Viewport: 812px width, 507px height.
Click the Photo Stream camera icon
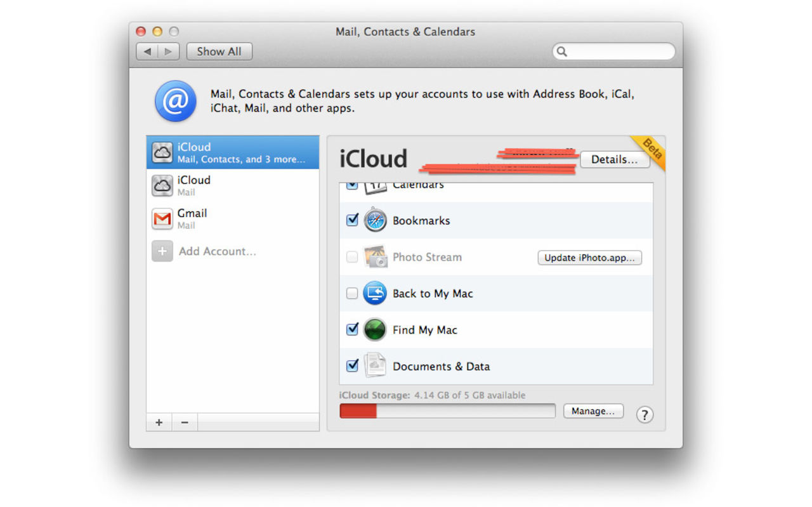click(x=377, y=257)
